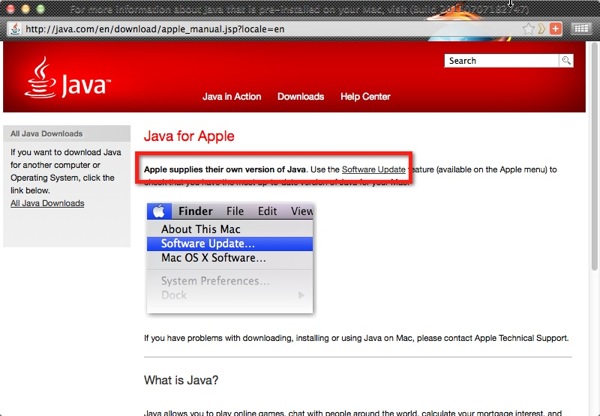The image size is (600, 416).
Task: Close the window with the red button
Action: 10,8
